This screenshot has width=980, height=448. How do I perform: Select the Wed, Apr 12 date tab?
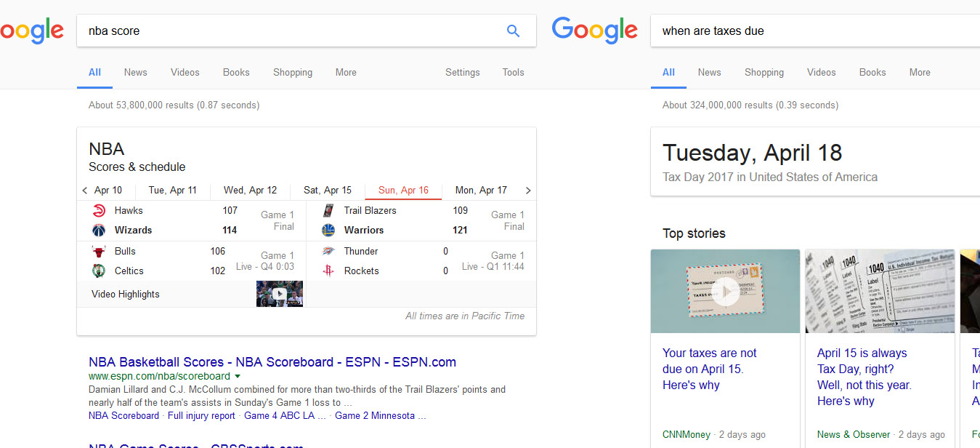point(251,191)
